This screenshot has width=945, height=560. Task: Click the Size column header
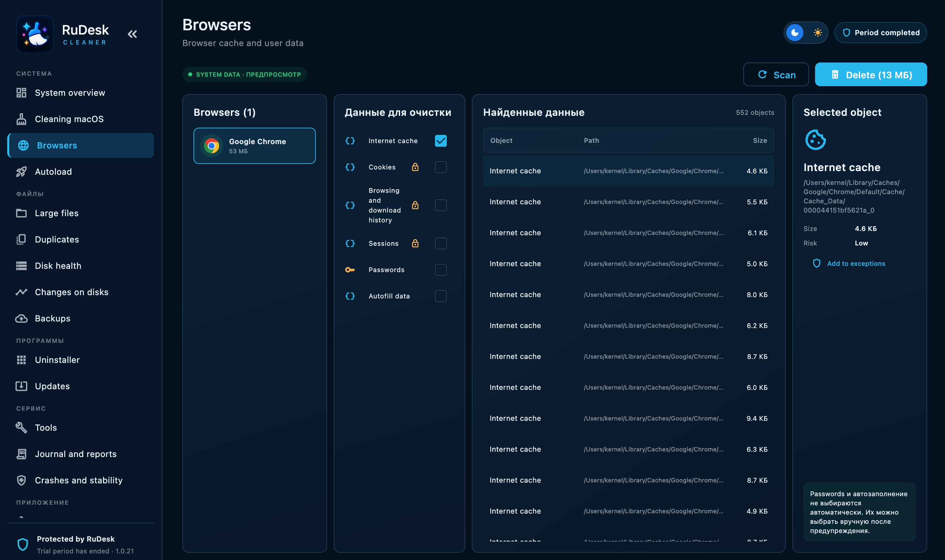pyautogui.click(x=760, y=140)
